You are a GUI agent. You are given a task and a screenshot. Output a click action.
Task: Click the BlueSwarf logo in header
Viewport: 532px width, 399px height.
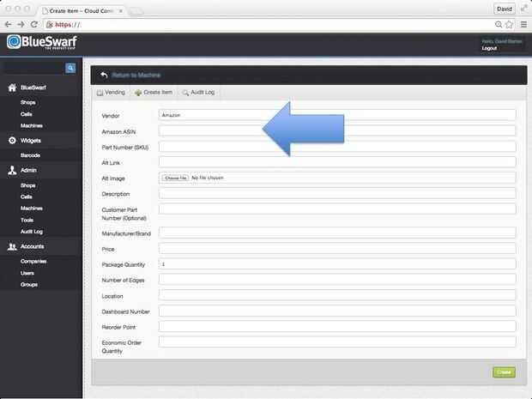[x=42, y=42]
